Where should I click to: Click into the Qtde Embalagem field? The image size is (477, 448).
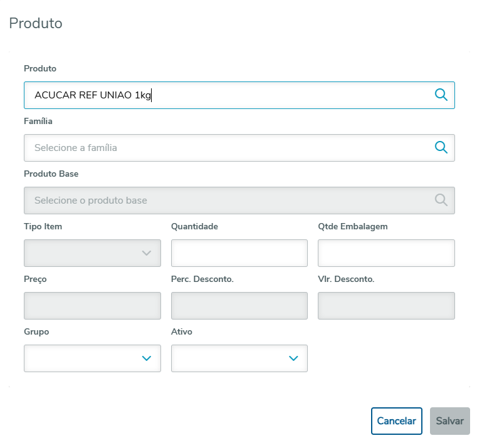coord(386,253)
